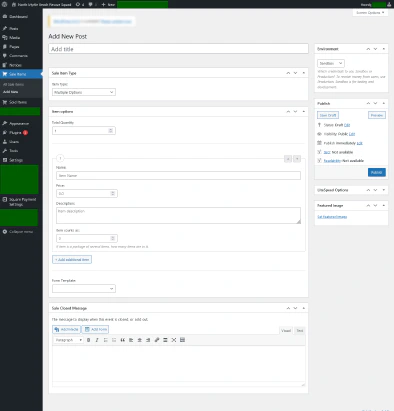The height and width of the screenshot is (411, 394).
Task: Align text center in the editor
Action: [x=140, y=340]
